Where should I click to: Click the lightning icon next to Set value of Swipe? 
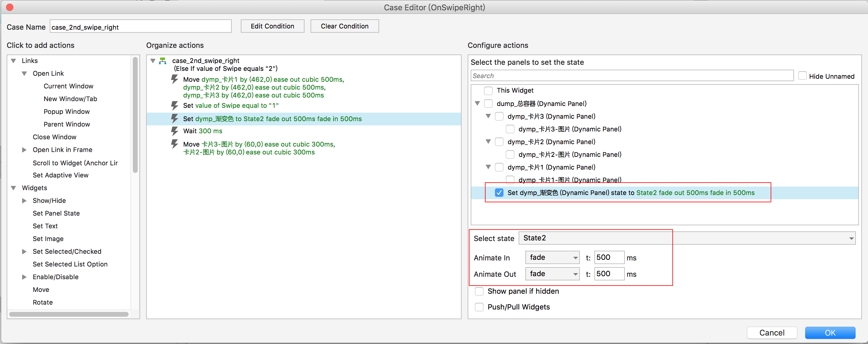tap(174, 106)
